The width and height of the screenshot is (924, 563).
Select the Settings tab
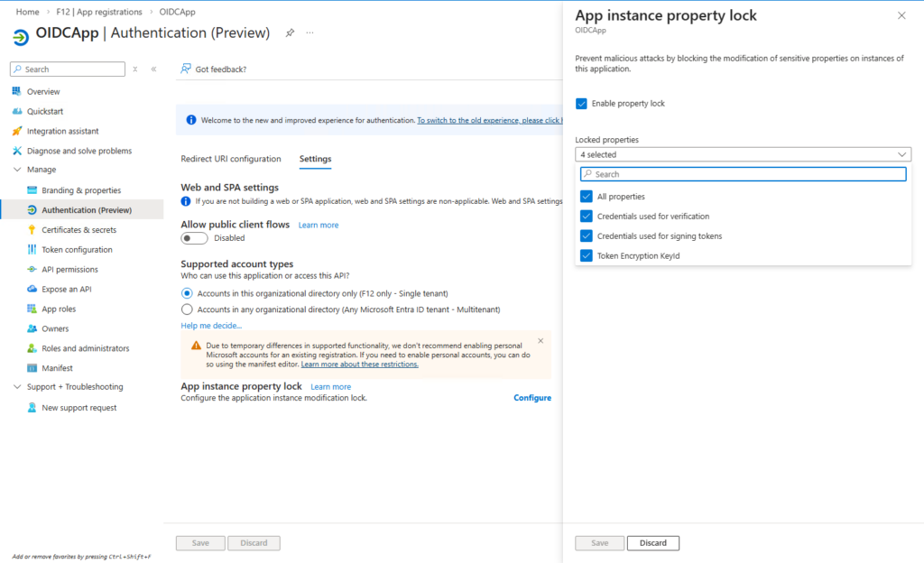[x=315, y=159]
